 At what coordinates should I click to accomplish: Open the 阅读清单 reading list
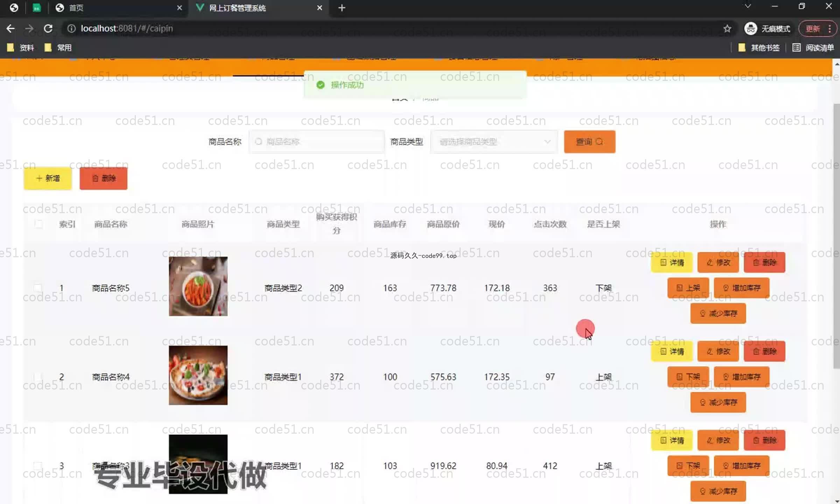pos(813,48)
